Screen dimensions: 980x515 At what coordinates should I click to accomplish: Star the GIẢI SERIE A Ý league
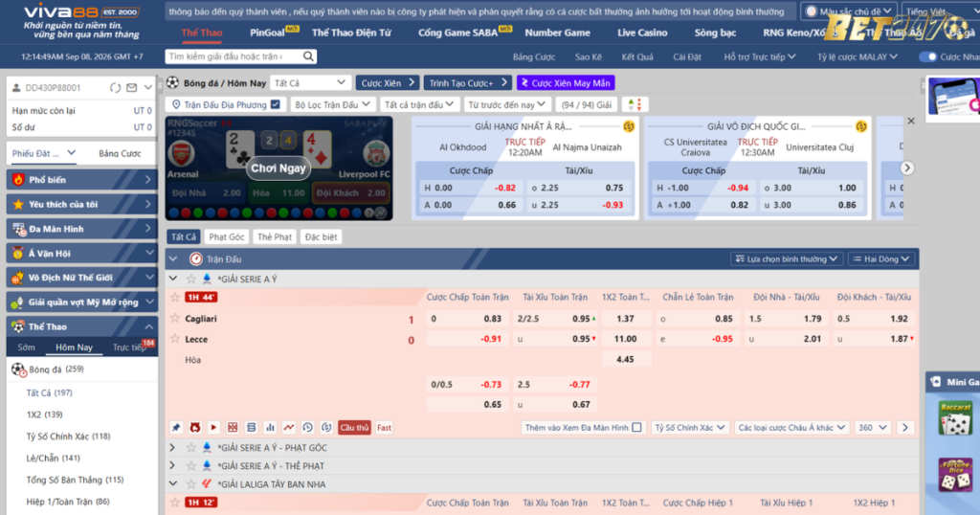191,279
